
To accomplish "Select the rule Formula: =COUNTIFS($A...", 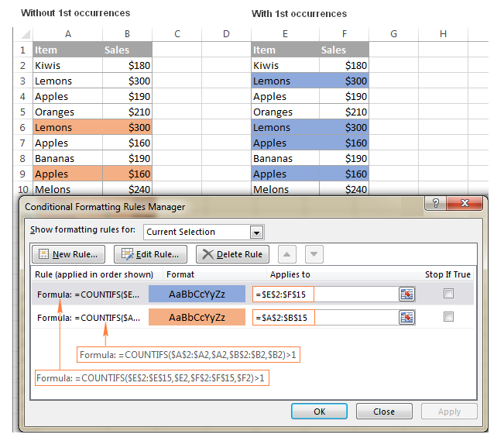I will pyautogui.click(x=88, y=318).
